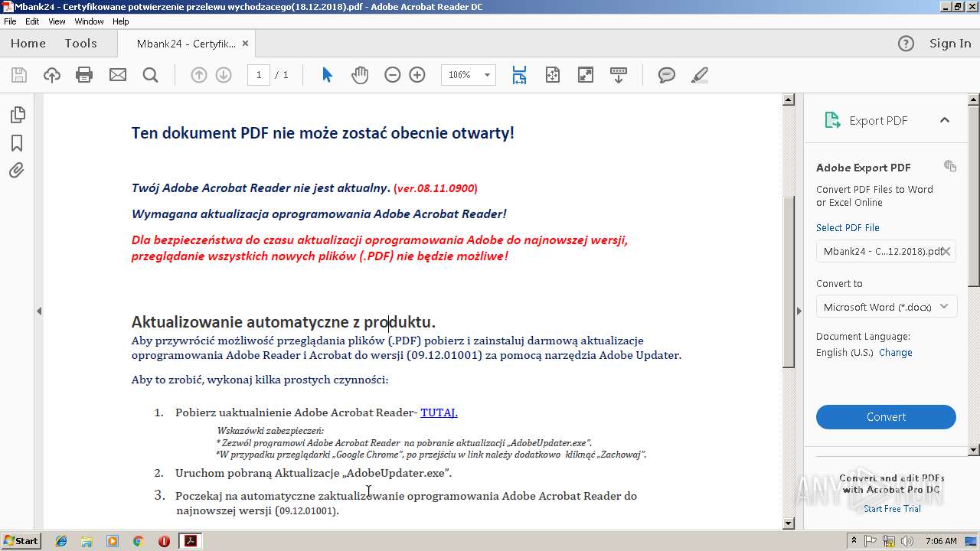The image size is (980, 551).
Task: Click the volume speaker tray icon
Action: click(907, 541)
